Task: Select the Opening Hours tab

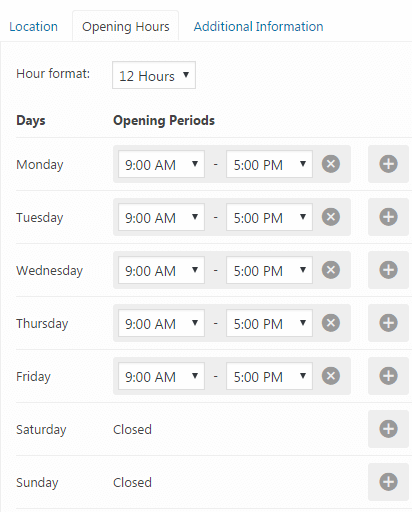Action: pyautogui.click(x=126, y=27)
